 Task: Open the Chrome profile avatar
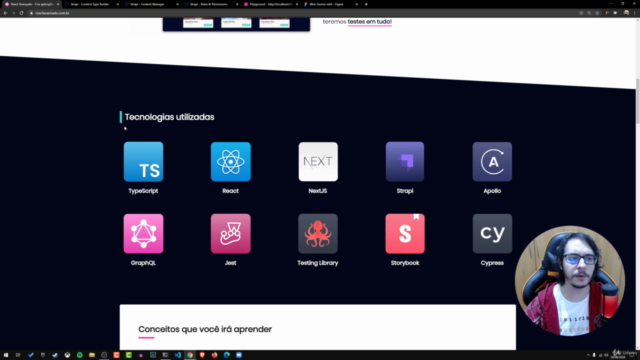[x=626, y=13]
